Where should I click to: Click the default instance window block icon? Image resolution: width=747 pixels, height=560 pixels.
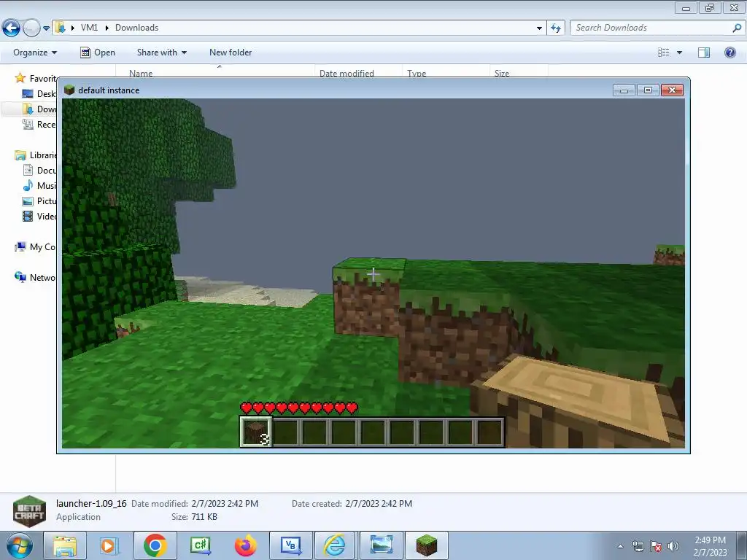click(69, 90)
